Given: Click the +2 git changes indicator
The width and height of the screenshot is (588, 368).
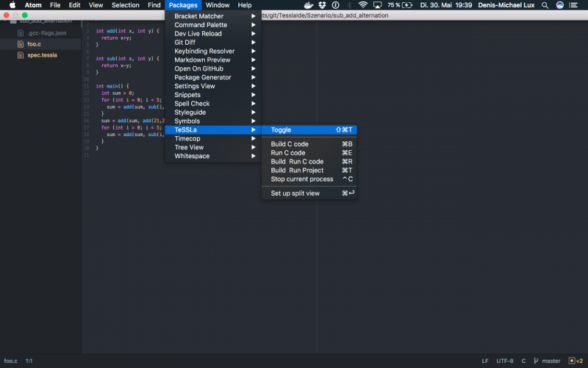Looking at the screenshot, I should click(576, 361).
